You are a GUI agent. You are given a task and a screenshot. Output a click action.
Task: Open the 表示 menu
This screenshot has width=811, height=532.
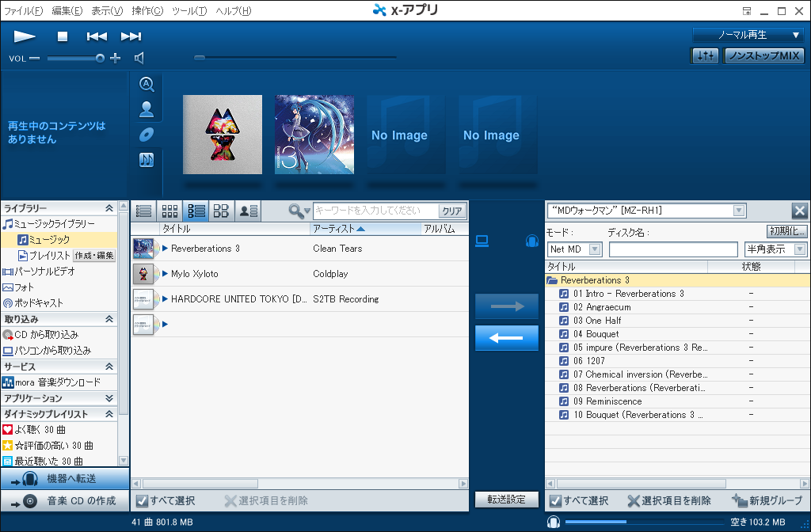pyautogui.click(x=108, y=11)
